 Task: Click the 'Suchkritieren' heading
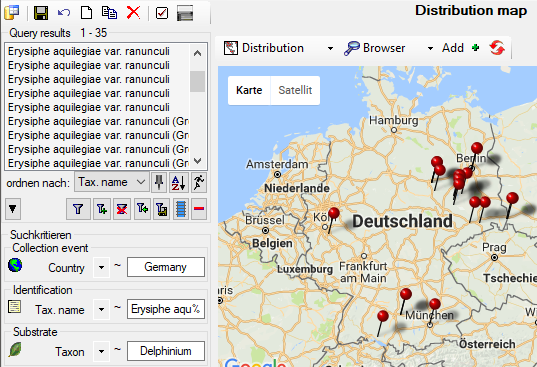41,235
